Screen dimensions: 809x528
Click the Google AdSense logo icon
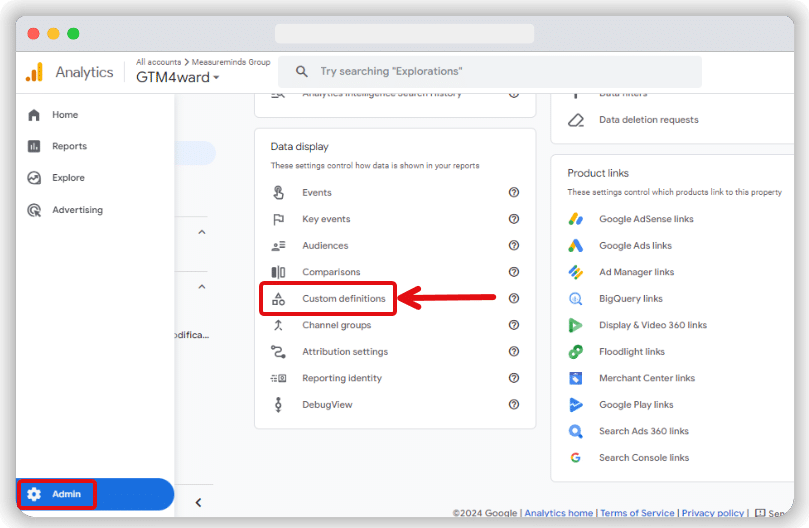tap(576, 219)
